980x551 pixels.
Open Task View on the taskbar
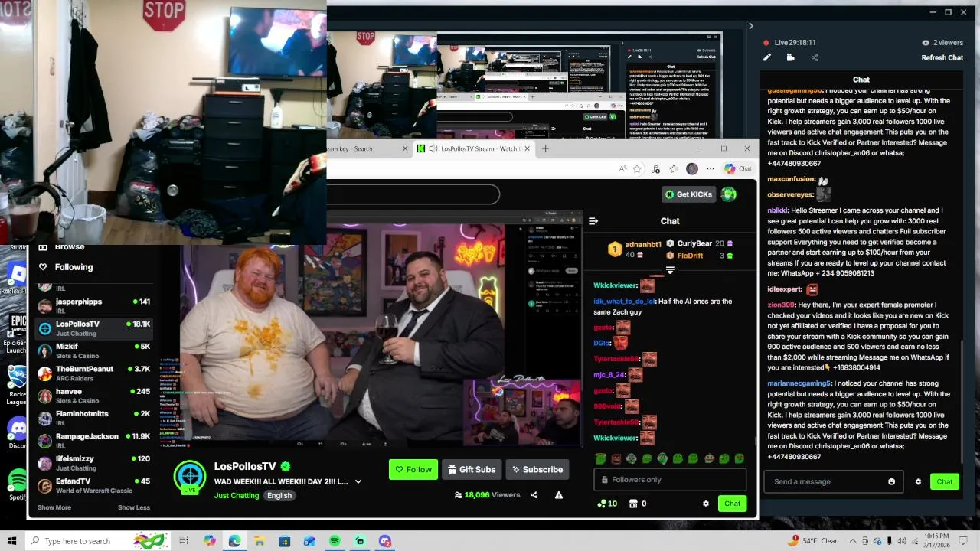184,541
